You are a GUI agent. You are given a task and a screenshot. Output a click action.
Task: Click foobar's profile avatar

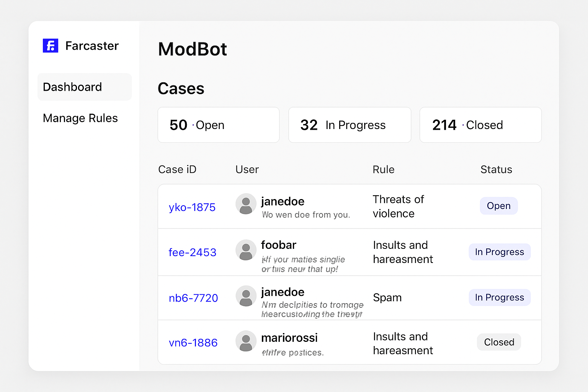246,250
